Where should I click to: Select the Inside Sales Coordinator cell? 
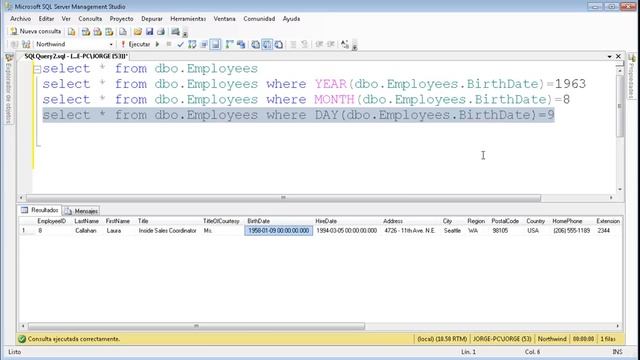pyautogui.click(x=167, y=231)
